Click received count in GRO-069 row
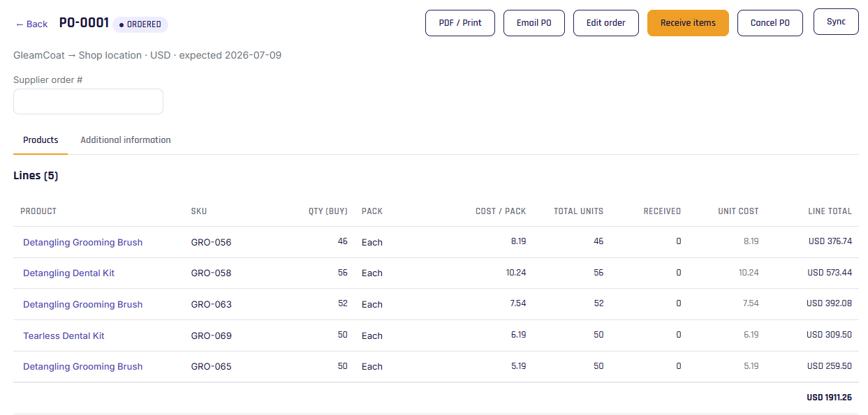Viewport: 868px width, 415px height. [x=678, y=335]
